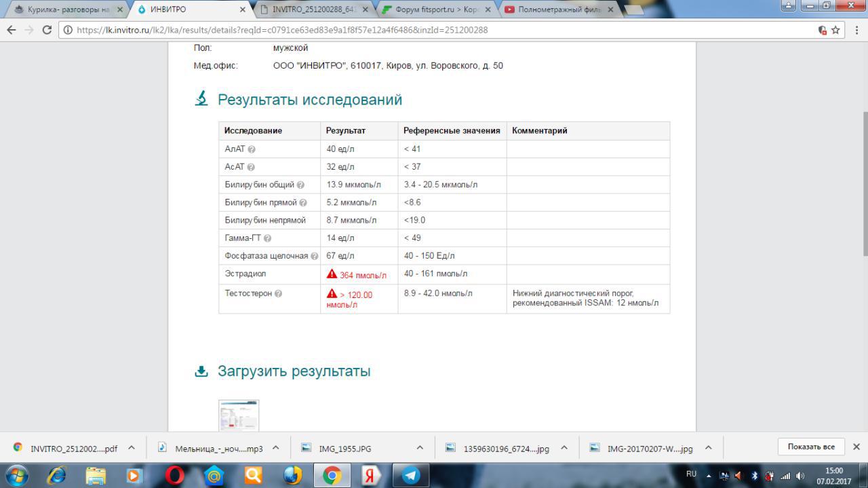Image resolution: width=868 pixels, height=488 pixels.
Task: Click the help icon next to Тестостерон
Action: click(x=279, y=294)
